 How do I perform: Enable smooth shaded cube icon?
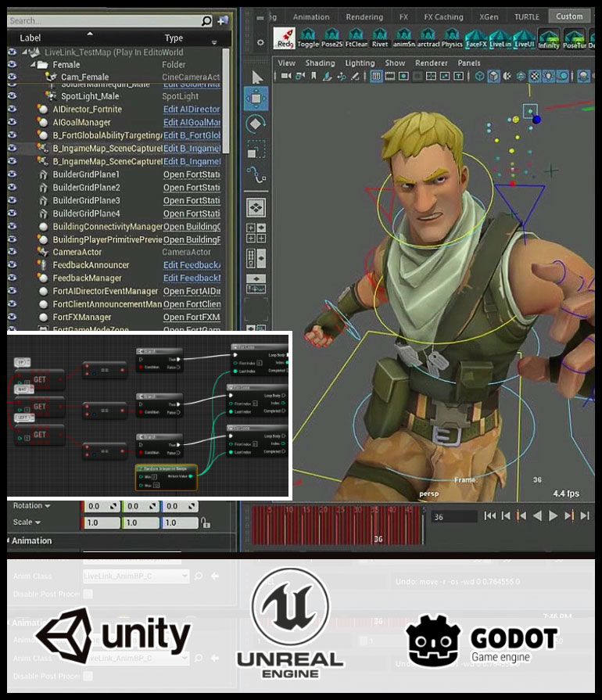pyautogui.click(x=493, y=77)
